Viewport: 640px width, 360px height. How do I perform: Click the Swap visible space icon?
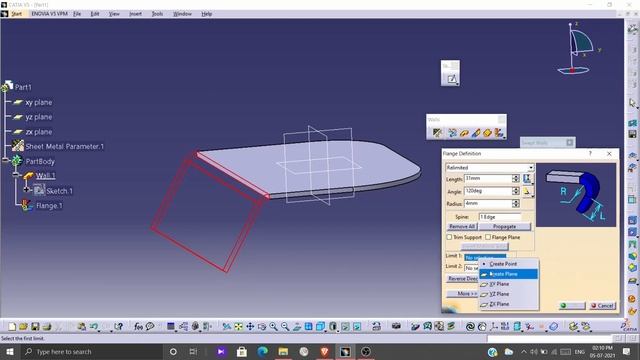(357, 327)
